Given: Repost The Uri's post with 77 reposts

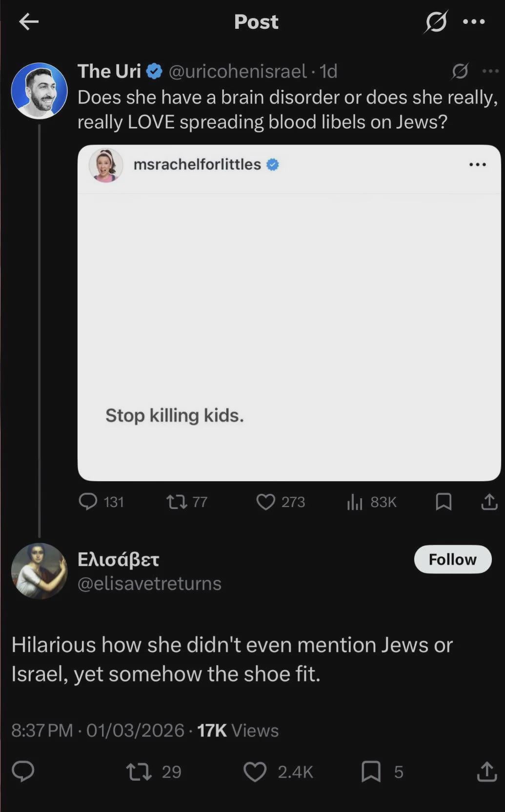Looking at the screenshot, I should (x=177, y=502).
